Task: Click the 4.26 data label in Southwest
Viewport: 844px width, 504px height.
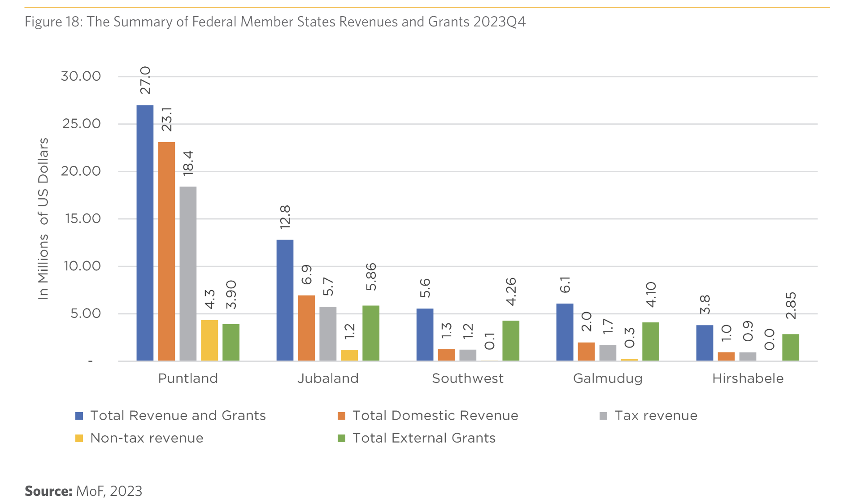Action: tap(511, 292)
